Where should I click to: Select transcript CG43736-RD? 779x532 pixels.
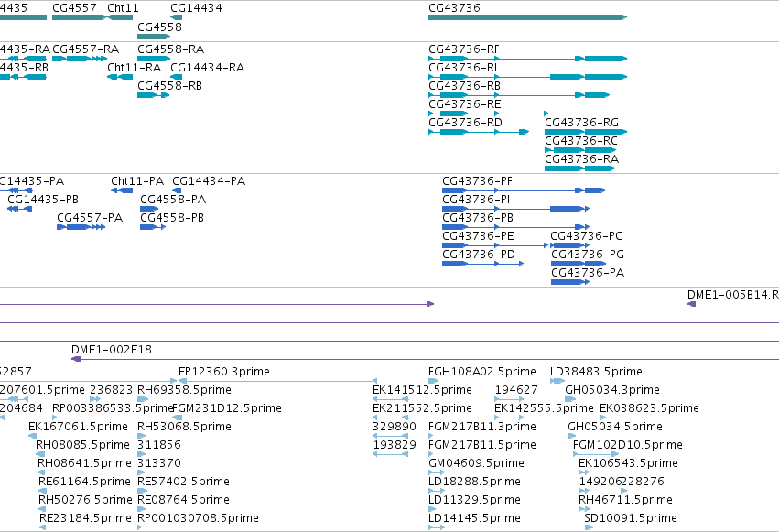(x=479, y=132)
